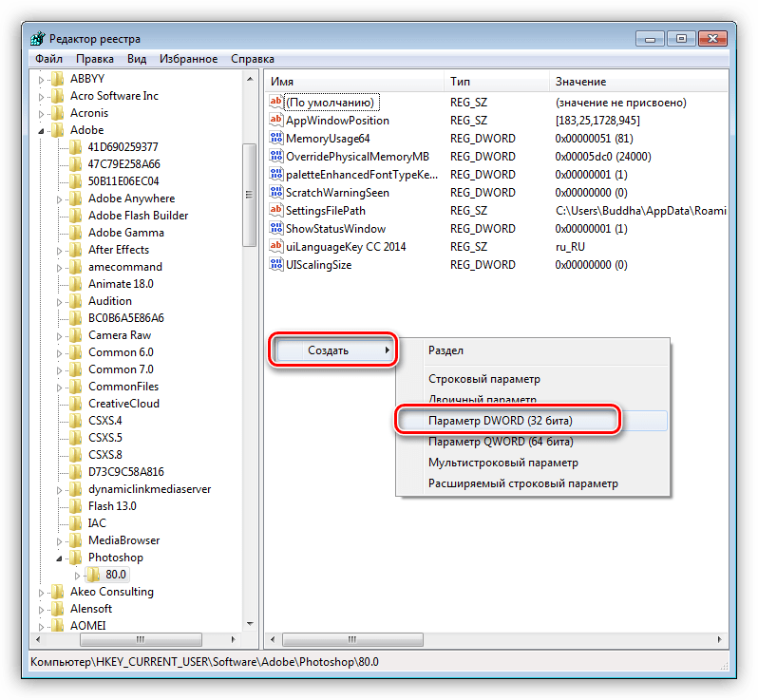Click the ABBYY folder icon
The height and width of the screenshot is (700, 758).
click(58, 78)
